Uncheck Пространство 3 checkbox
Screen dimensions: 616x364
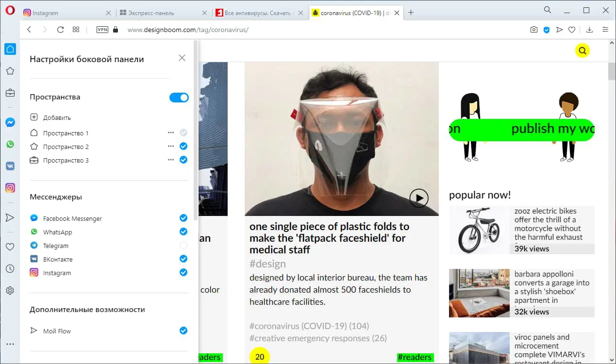(x=183, y=160)
